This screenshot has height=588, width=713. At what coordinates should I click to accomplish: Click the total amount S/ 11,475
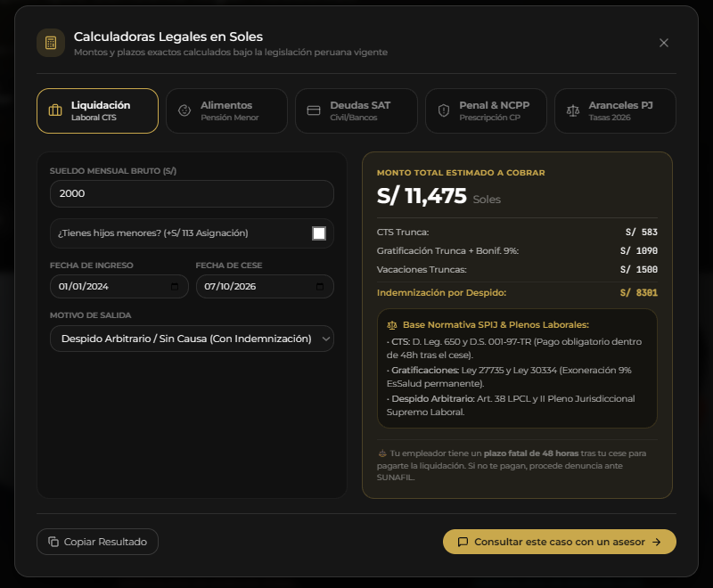[x=422, y=196]
